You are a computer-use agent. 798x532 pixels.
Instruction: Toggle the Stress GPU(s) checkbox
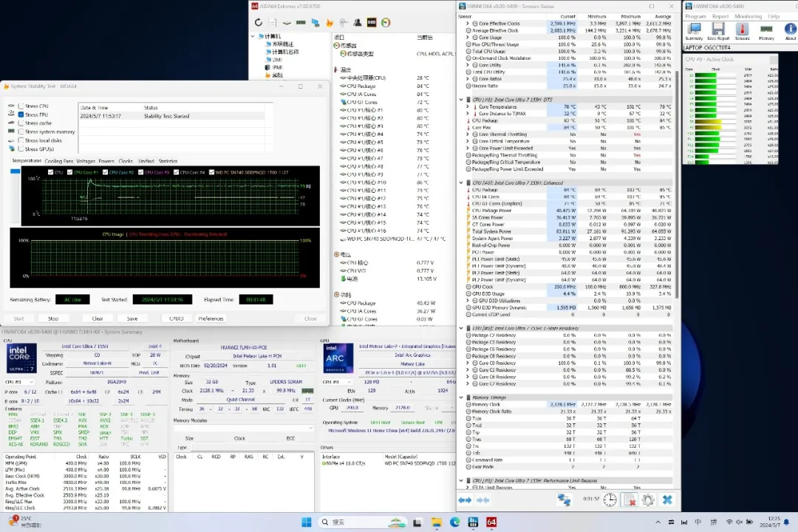[21, 149]
